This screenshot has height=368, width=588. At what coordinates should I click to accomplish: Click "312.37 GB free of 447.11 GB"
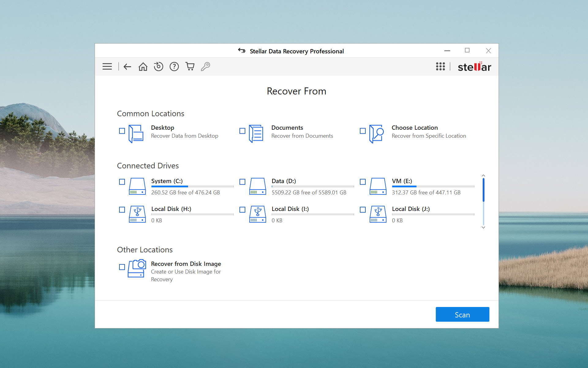click(426, 193)
